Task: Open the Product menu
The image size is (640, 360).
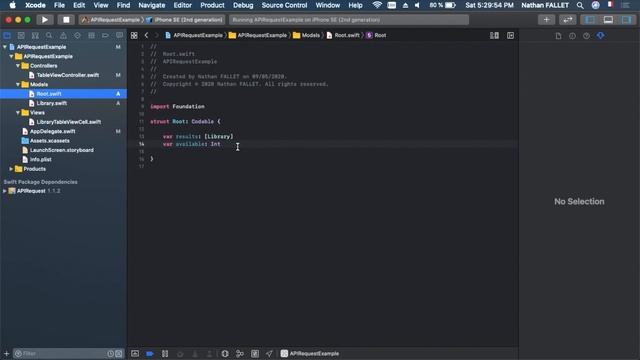Action: point(212,5)
